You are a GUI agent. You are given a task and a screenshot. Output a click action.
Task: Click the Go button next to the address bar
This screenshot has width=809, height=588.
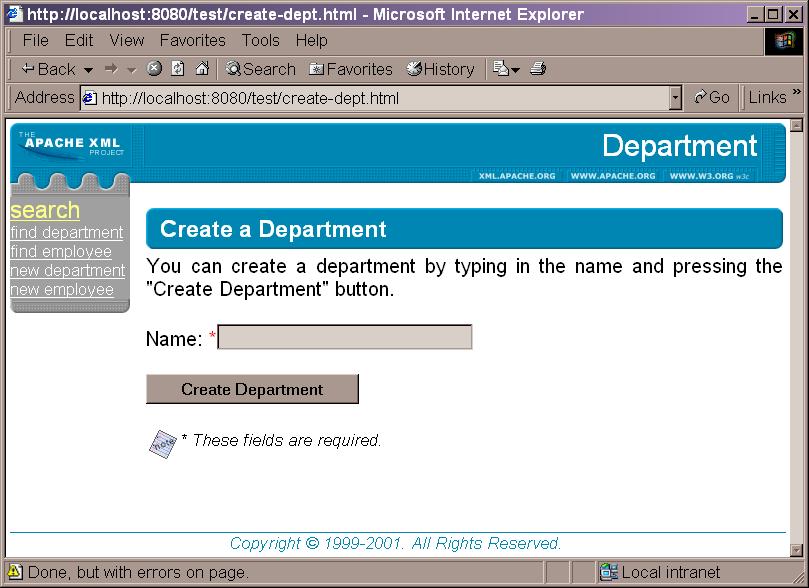pos(711,97)
